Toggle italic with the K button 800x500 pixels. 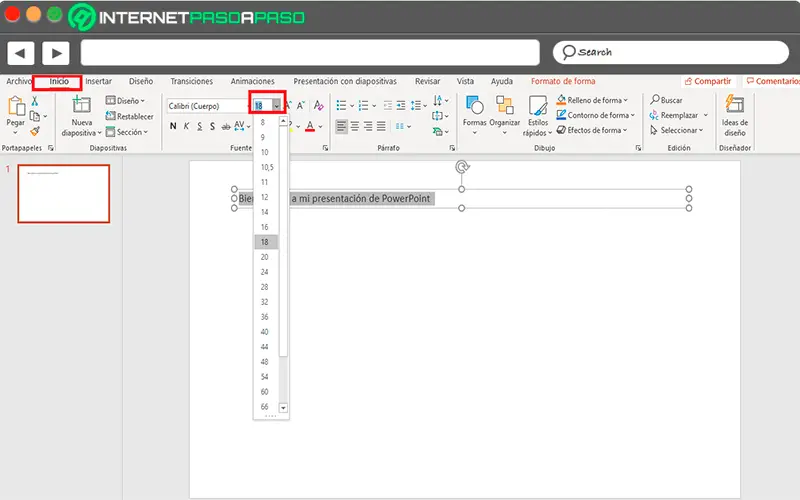point(186,126)
